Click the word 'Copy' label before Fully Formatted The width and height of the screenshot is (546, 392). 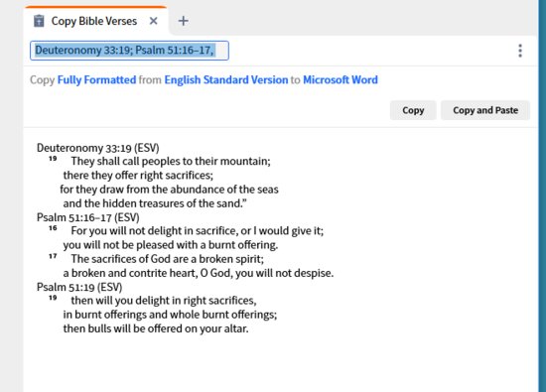click(42, 80)
